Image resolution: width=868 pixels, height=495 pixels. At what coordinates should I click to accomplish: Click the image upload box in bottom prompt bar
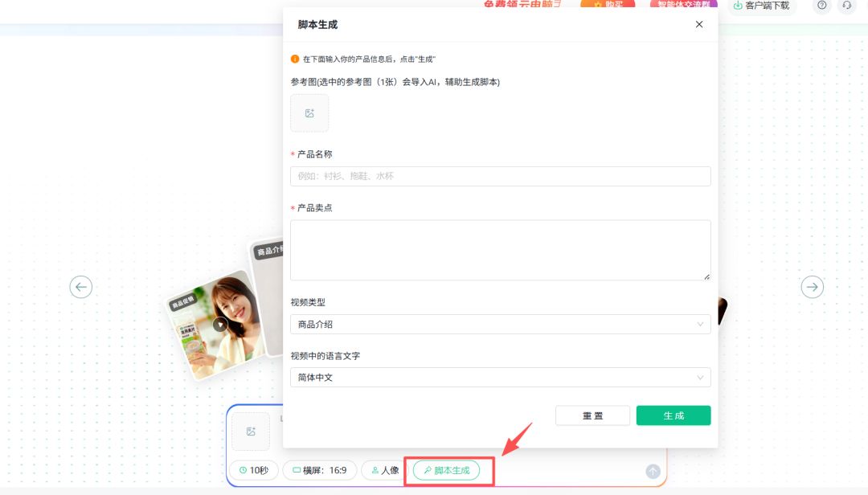pos(251,432)
